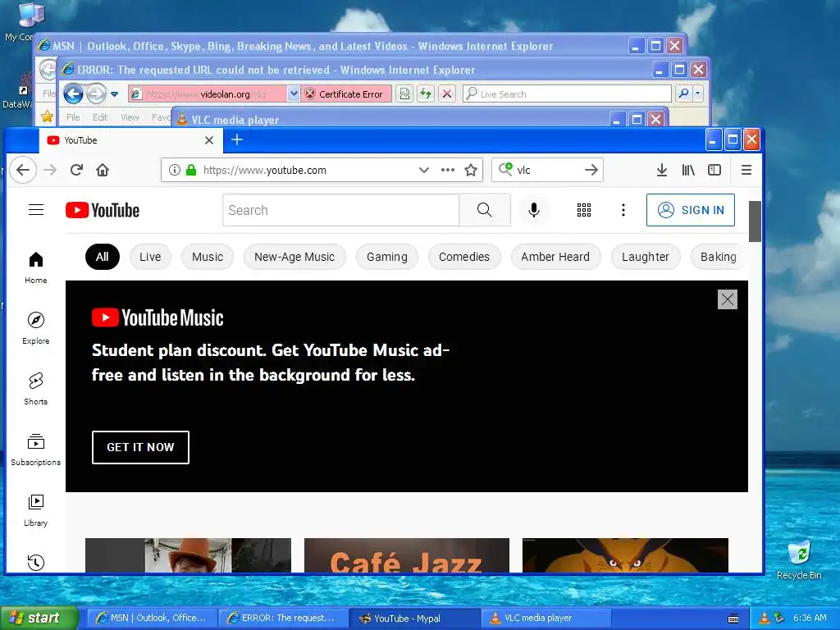Click Internet Explorer back button

coord(73,94)
